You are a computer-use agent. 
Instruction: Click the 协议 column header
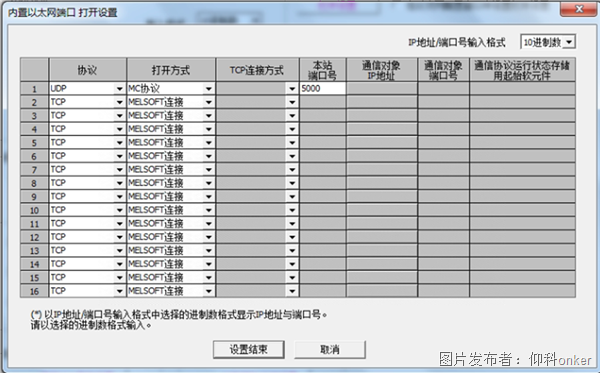coord(88,70)
